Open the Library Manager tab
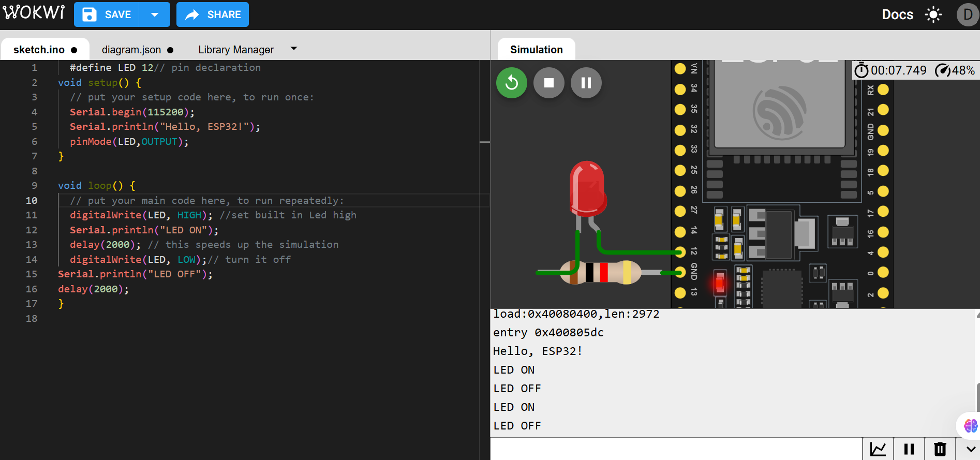 [x=236, y=50]
